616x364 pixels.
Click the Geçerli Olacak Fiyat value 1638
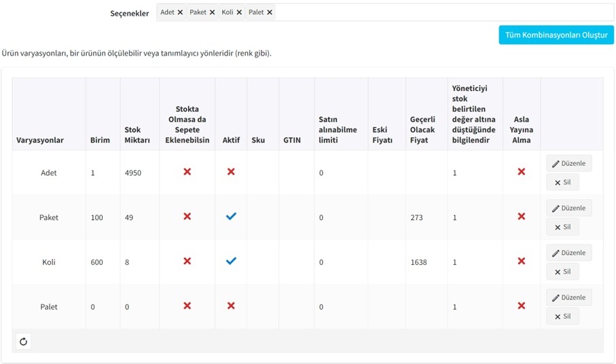coord(418,262)
